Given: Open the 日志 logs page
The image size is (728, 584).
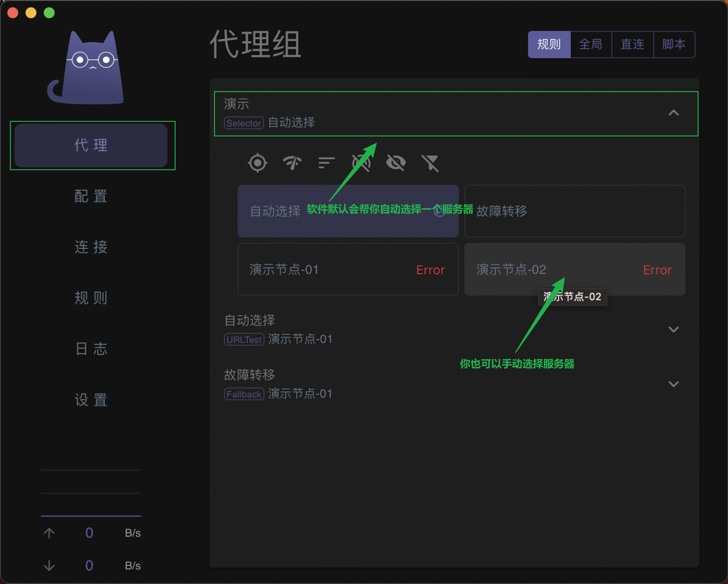Looking at the screenshot, I should [91, 348].
